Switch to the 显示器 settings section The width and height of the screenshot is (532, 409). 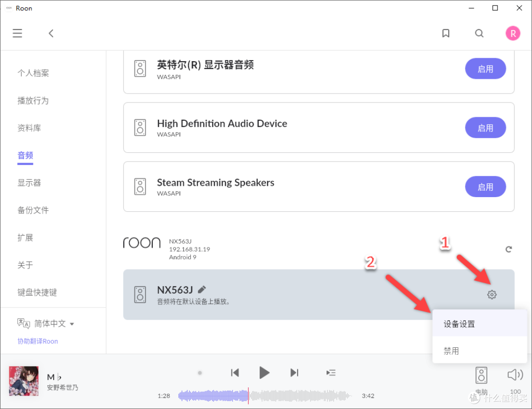(29, 182)
